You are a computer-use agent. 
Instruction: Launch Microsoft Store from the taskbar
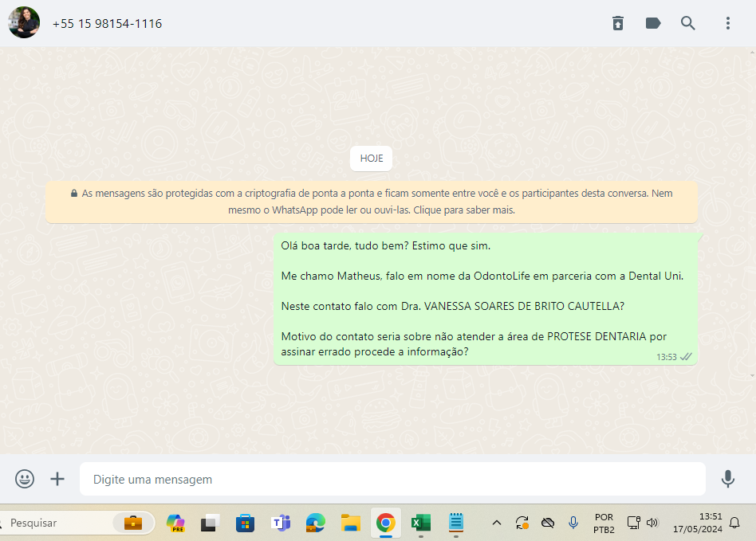click(x=245, y=523)
